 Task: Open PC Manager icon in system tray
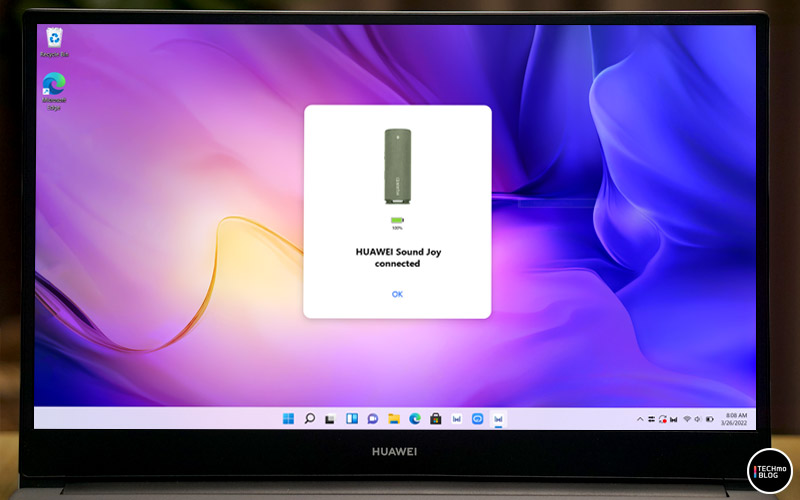pyautogui.click(x=674, y=419)
